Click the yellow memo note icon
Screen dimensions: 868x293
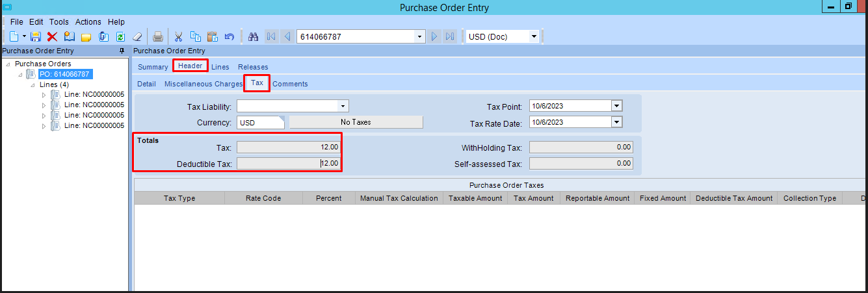(x=86, y=36)
